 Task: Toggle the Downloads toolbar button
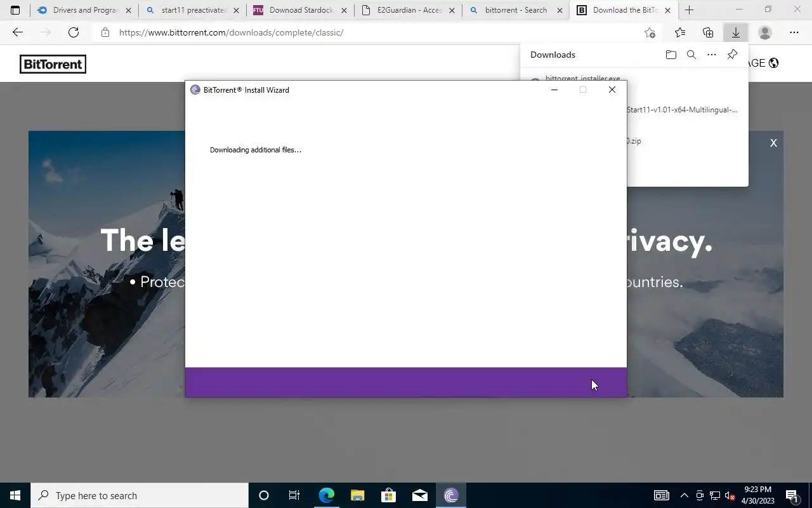tap(736, 32)
